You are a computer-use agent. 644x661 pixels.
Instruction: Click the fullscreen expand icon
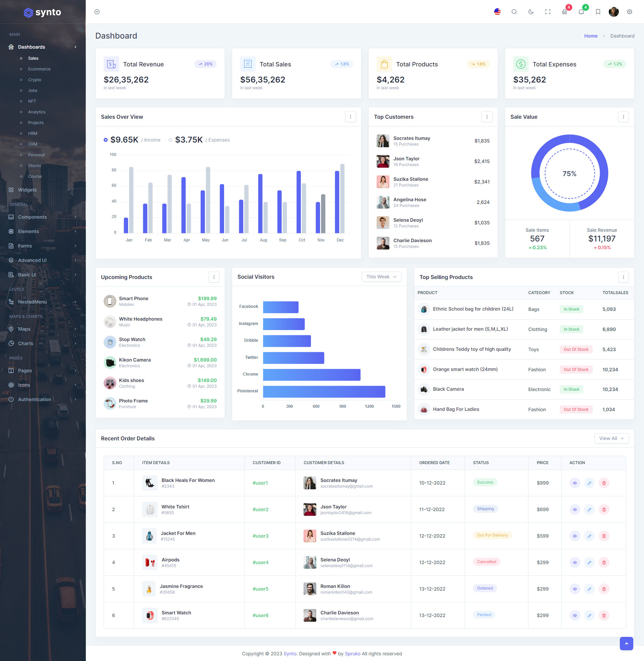pos(548,12)
